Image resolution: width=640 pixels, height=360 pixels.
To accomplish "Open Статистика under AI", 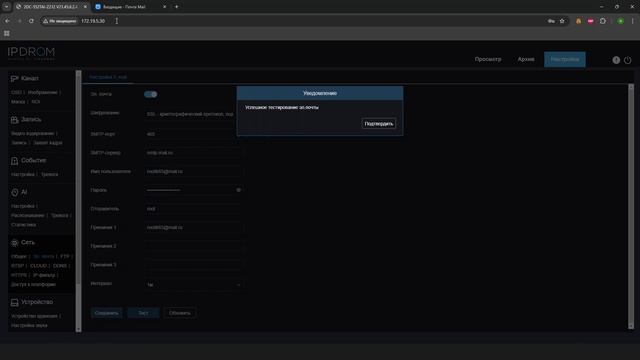I will pos(24,224).
